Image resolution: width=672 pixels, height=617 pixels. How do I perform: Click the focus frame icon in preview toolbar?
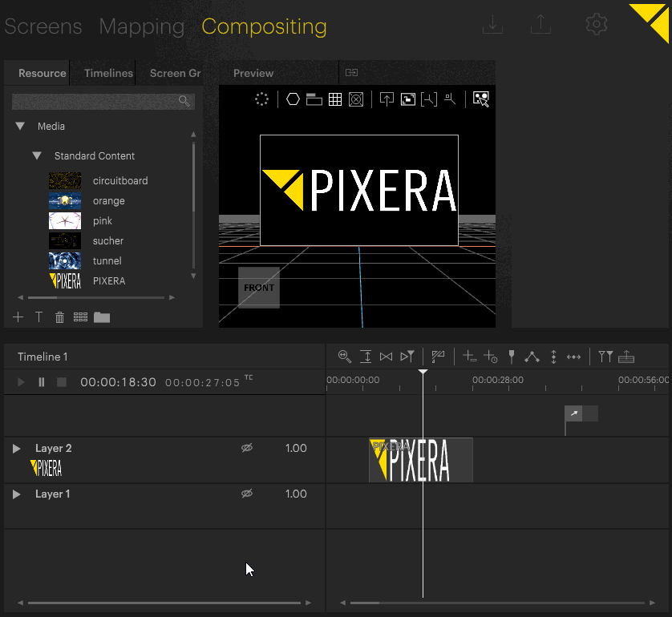tap(407, 99)
